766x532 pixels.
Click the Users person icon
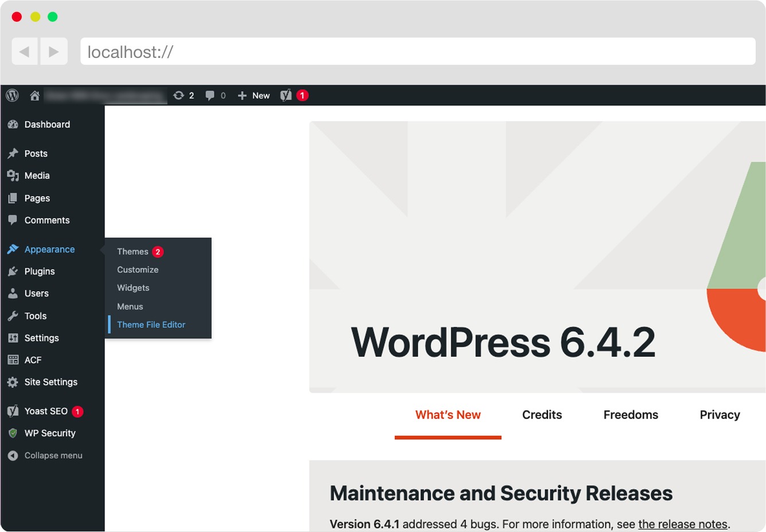(13, 294)
